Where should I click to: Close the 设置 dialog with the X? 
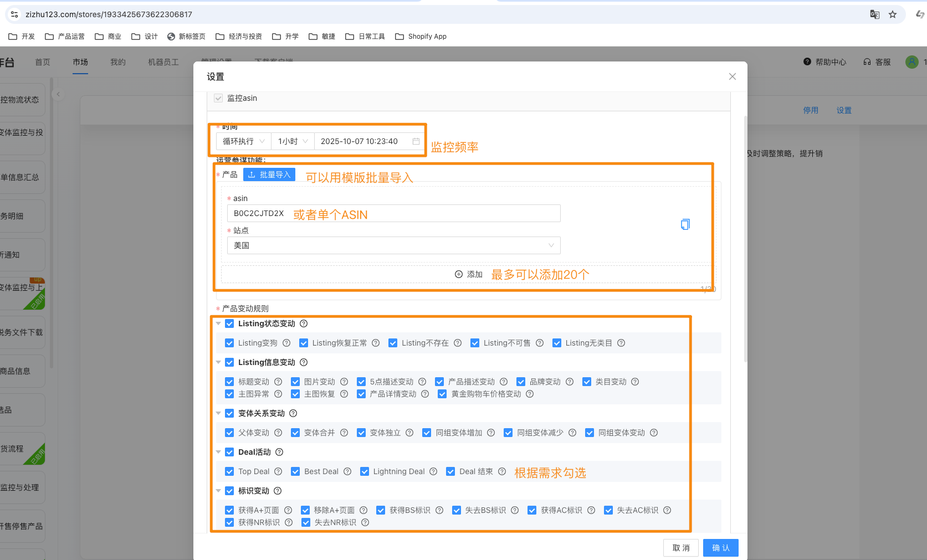point(733,76)
